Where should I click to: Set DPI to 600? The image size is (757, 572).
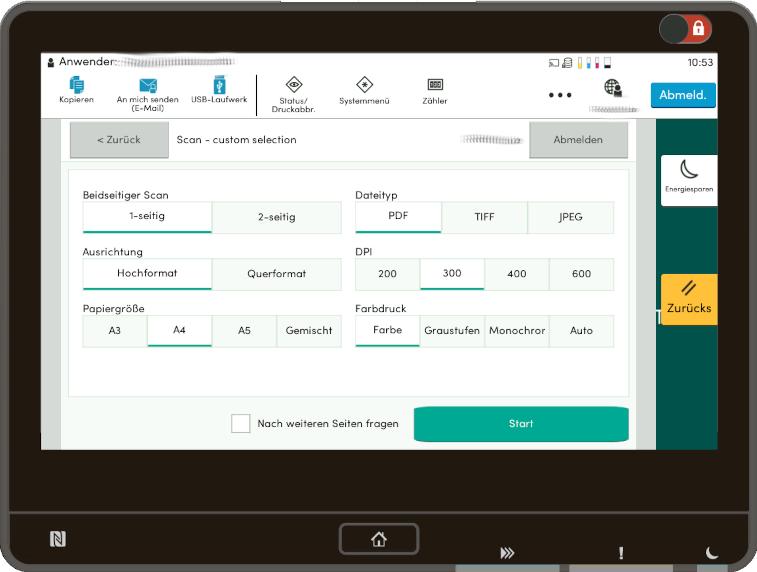tap(581, 274)
